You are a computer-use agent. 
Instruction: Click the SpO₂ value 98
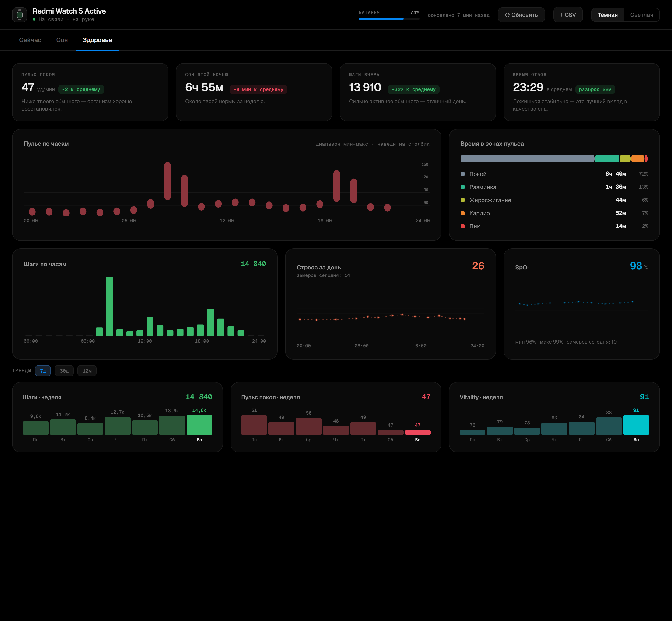pos(636,266)
